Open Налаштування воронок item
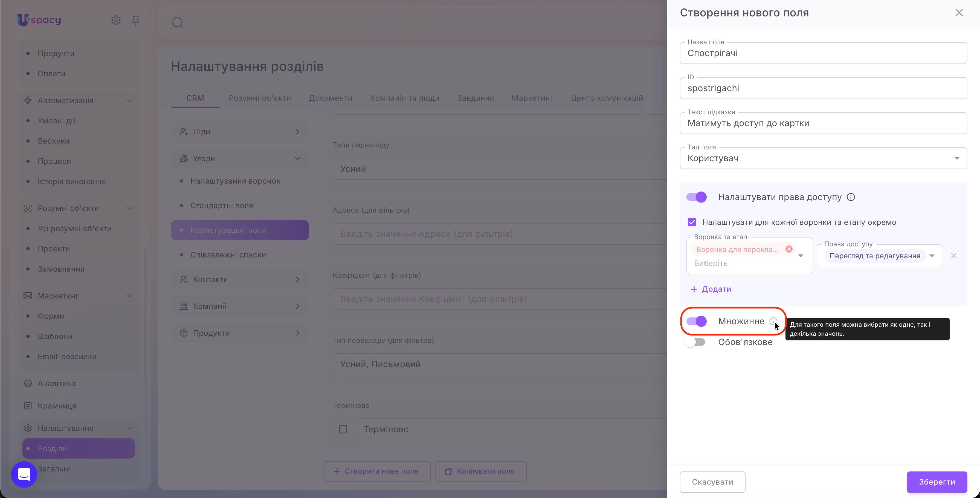 (235, 181)
